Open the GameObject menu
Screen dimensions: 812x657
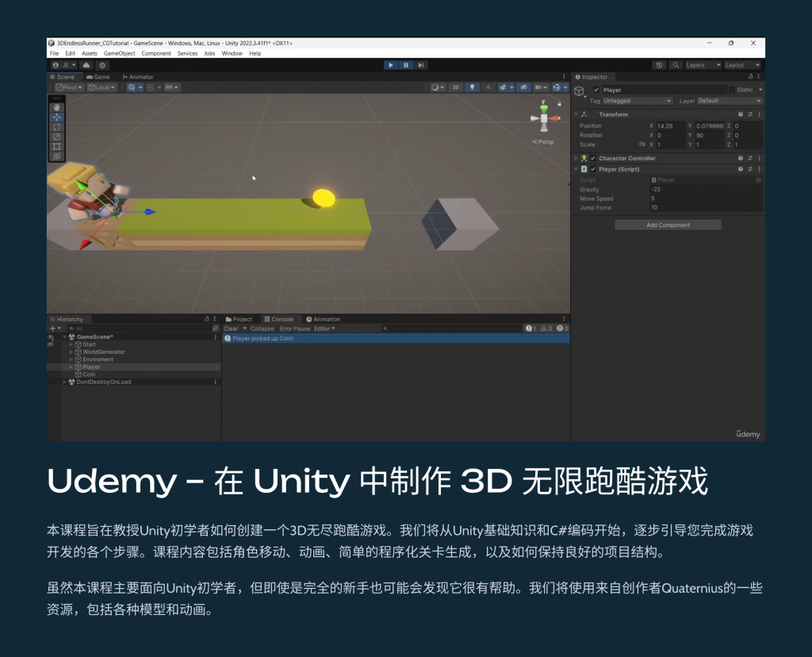point(119,53)
